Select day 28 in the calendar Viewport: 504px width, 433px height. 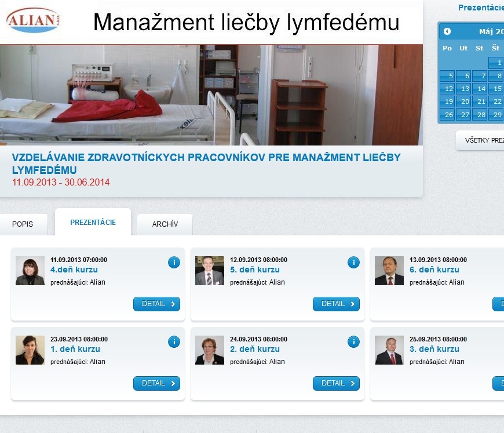click(x=480, y=115)
